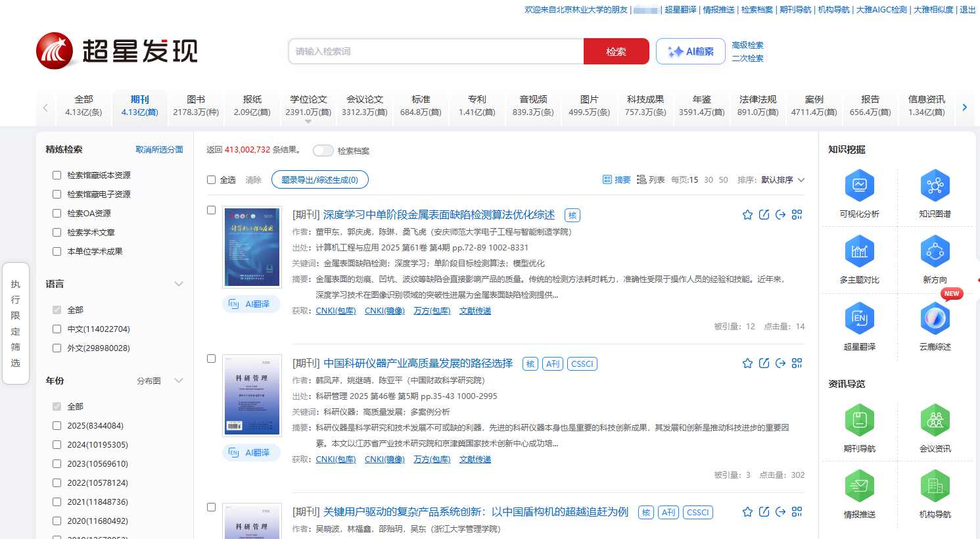
Task: Toggle the 检索档案 switch
Action: click(x=323, y=151)
